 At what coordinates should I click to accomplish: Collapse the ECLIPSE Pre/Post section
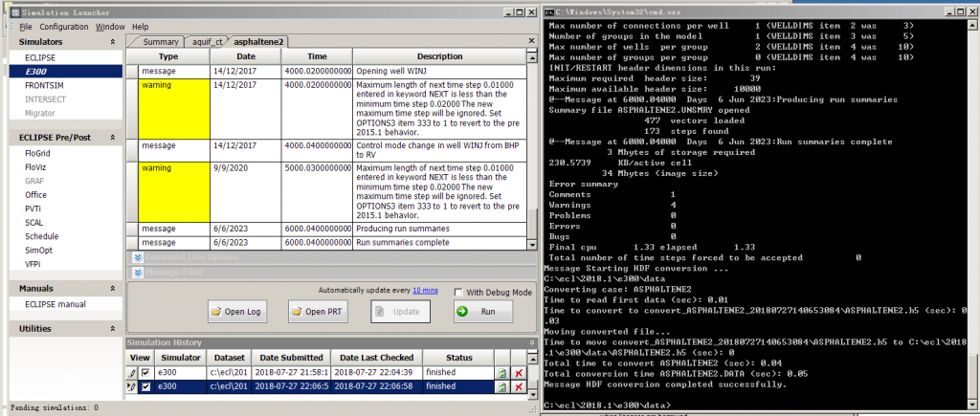pos(113,137)
